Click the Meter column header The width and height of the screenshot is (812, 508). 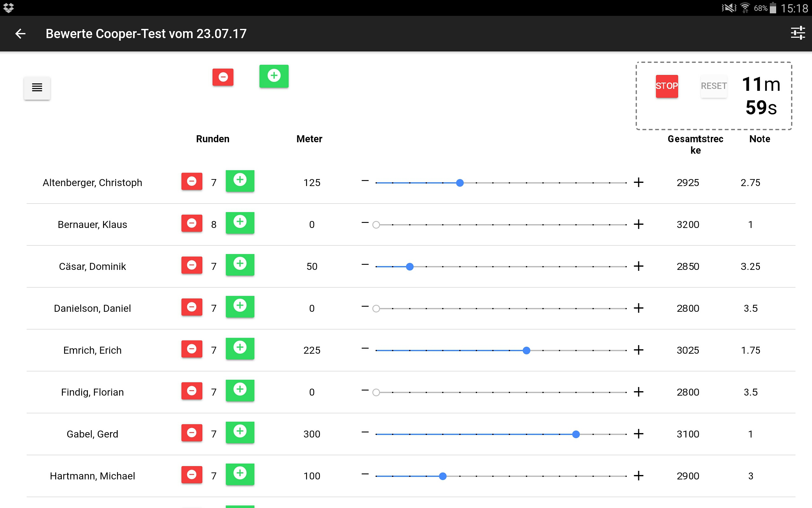point(309,139)
